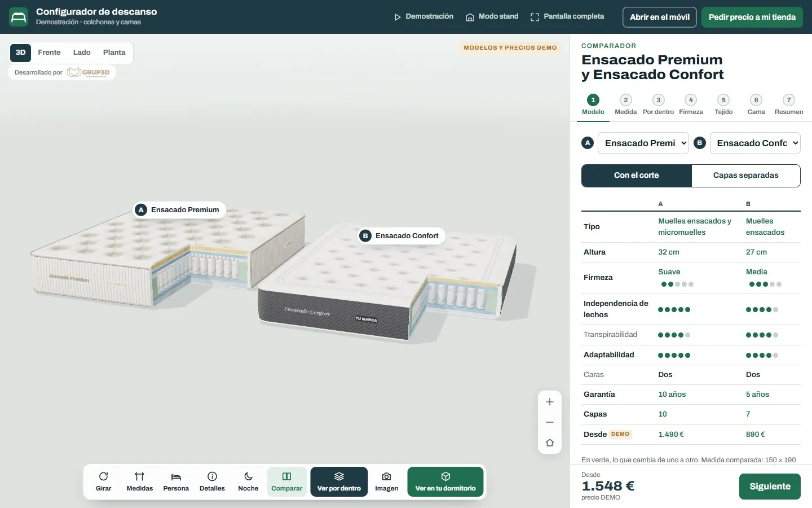This screenshot has width=812, height=508.
Task: Go to step 6 Cama
Action: click(x=756, y=105)
